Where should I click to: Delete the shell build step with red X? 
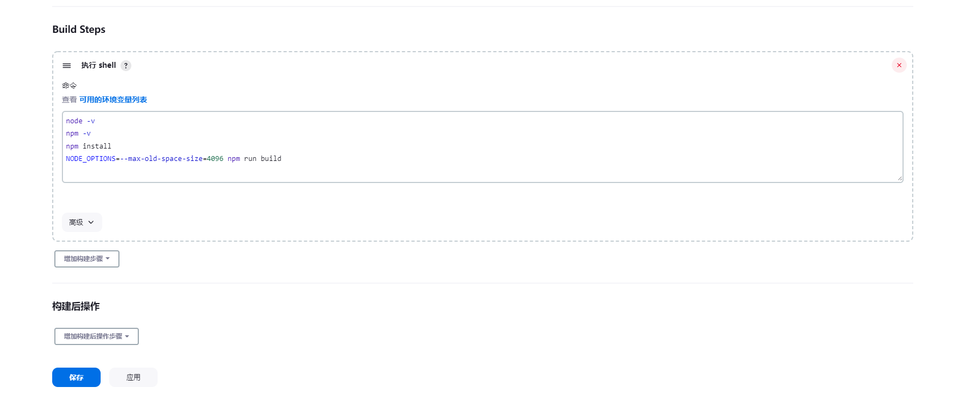(899, 65)
